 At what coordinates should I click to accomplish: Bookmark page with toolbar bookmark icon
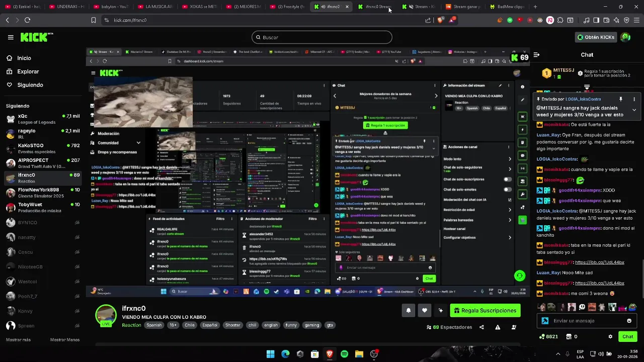(x=93, y=20)
